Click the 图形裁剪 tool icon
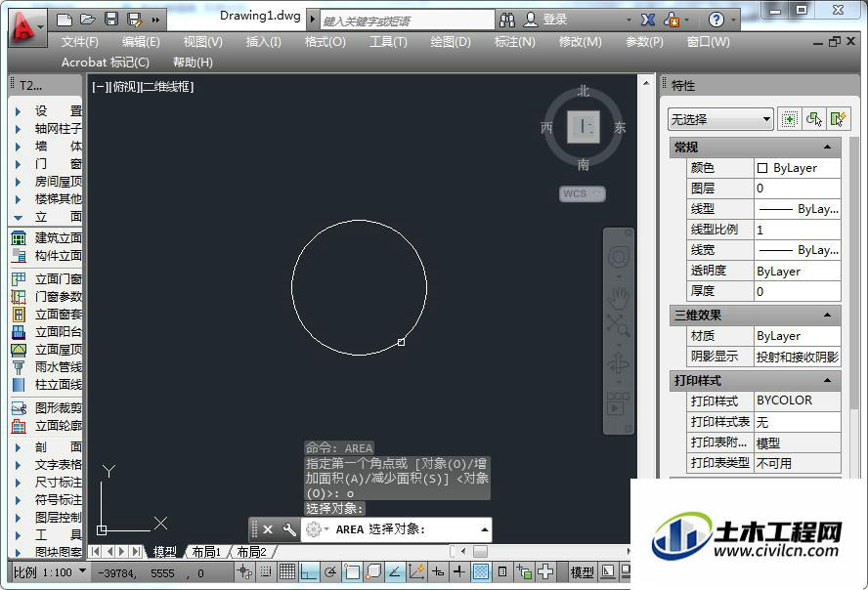Image resolution: width=868 pixels, height=590 pixels. 19,408
